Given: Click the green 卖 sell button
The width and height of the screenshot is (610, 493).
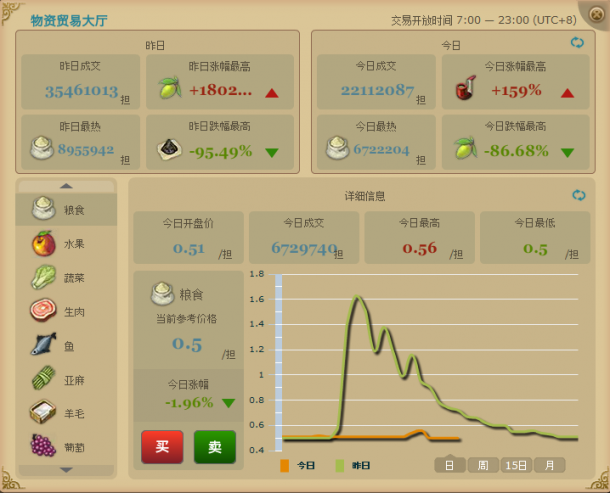Looking at the screenshot, I should [x=215, y=447].
